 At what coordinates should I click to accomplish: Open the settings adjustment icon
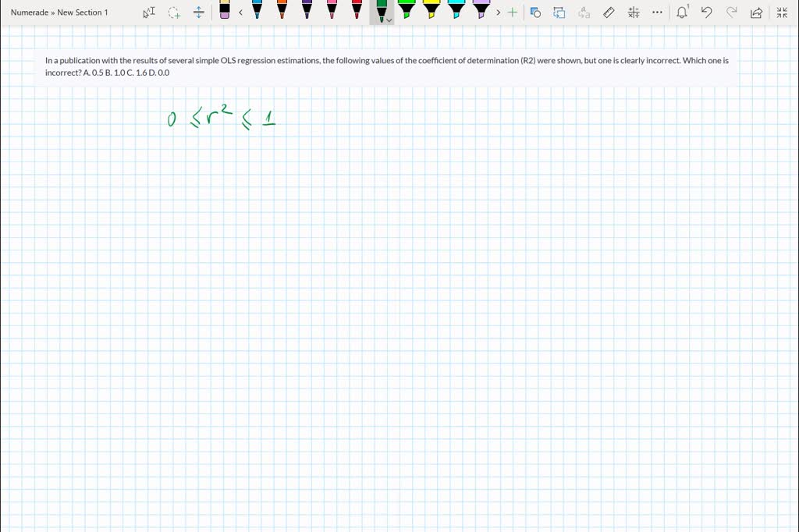[x=634, y=12]
